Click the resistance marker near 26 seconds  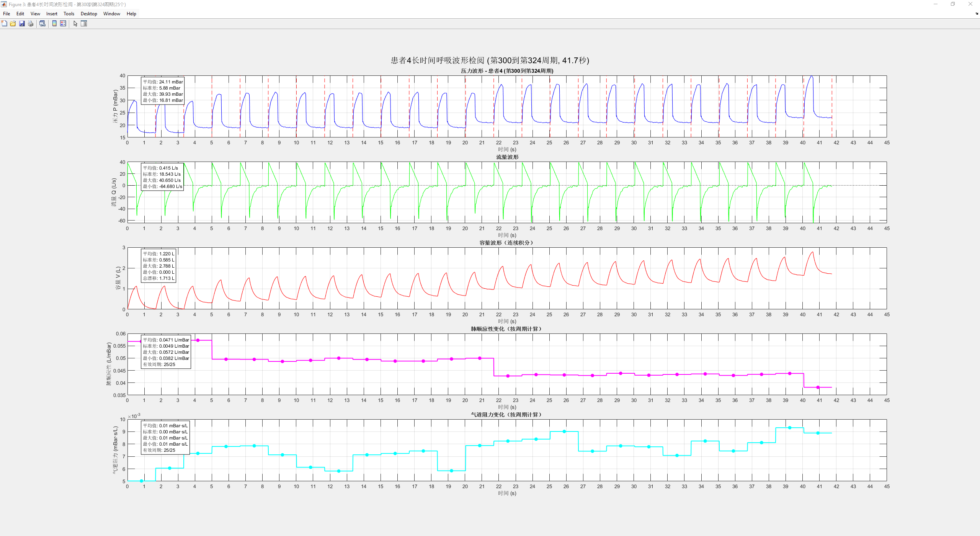564,431
